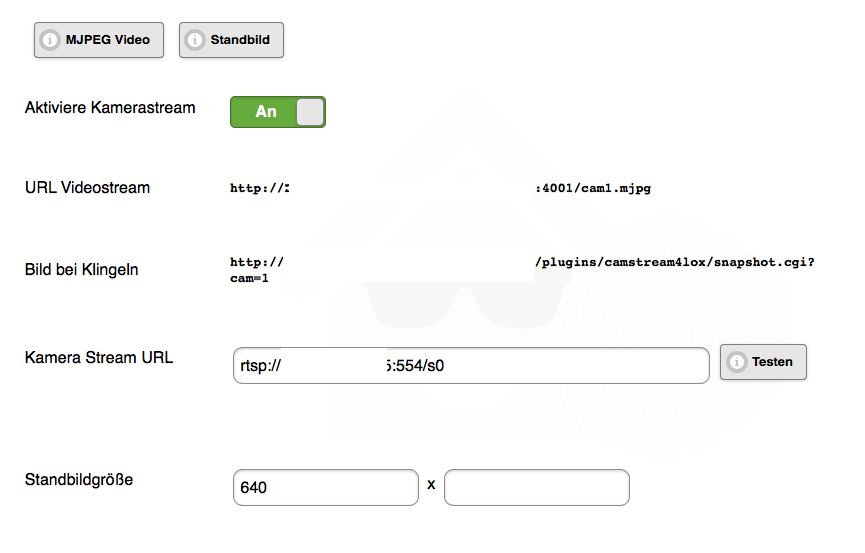Click the URL Videostream label
Screen dimensions: 865x553
point(87,187)
